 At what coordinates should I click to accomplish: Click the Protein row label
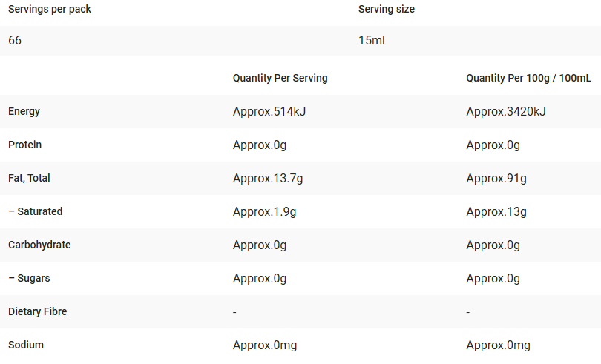[x=25, y=145]
